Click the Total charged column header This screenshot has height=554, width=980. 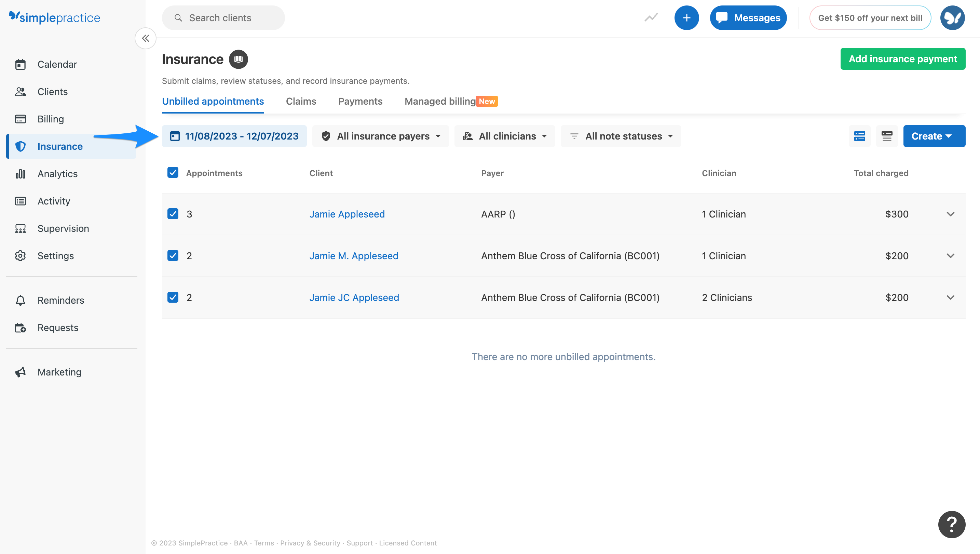pos(881,173)
